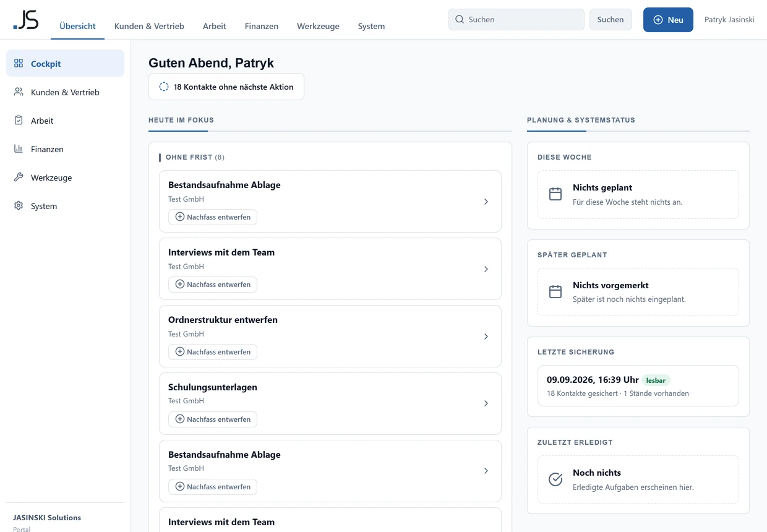The width and height of the screenshot is (767, 532).
Task: Click the JS logo in the header
Action: pyautogui.click(x=26, y=20)
